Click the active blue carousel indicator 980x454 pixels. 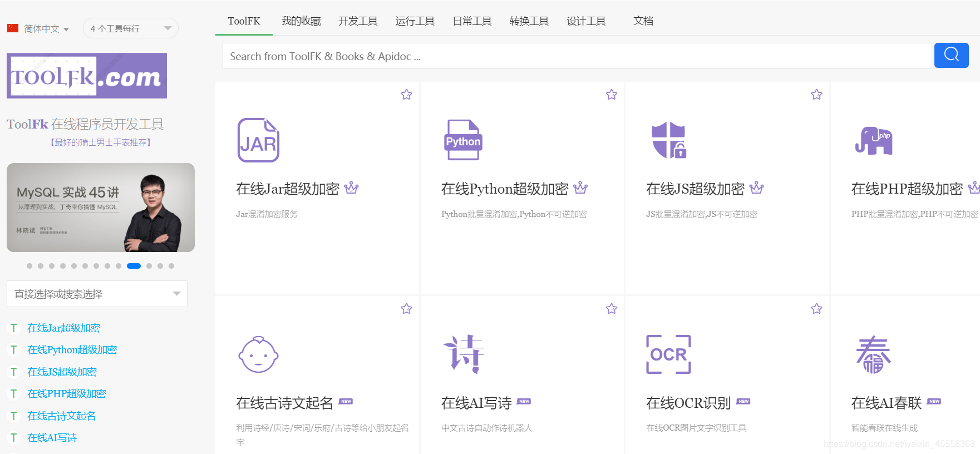point(134,266)
